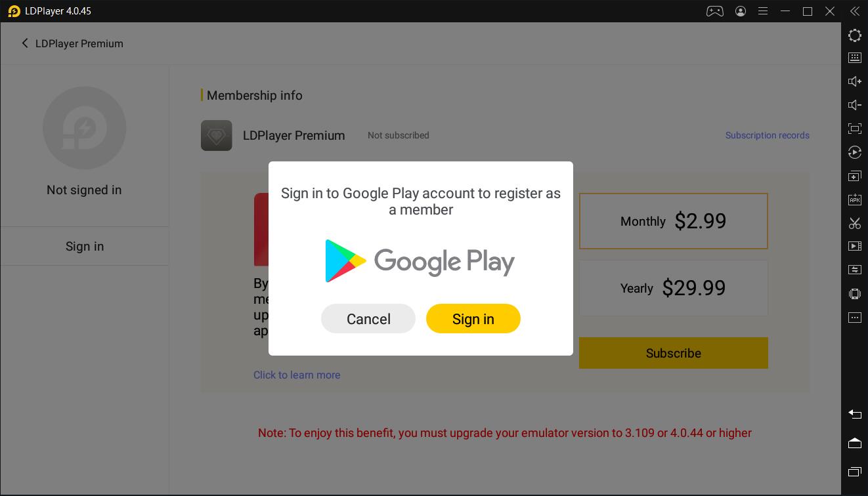The image size is (868, 496).
Task: Show more tools with the ellipsis icon
Action: point(854,318)
